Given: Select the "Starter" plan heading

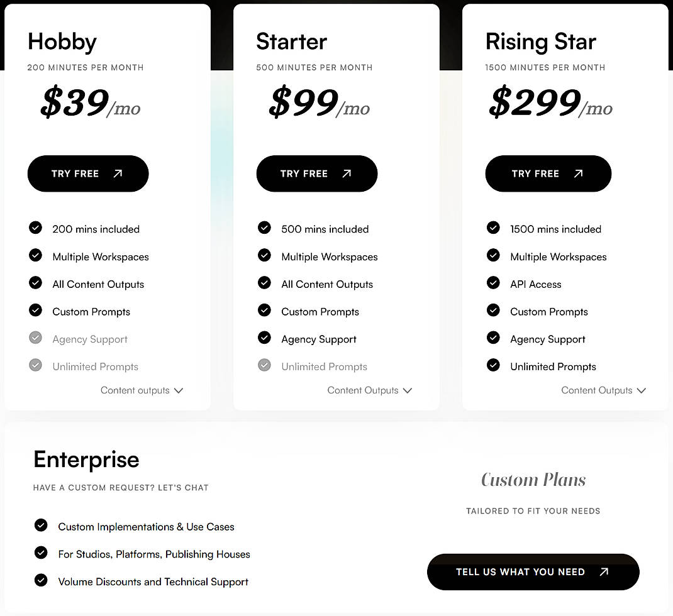Looking at the screenshot, I should (x=291, y=41).
